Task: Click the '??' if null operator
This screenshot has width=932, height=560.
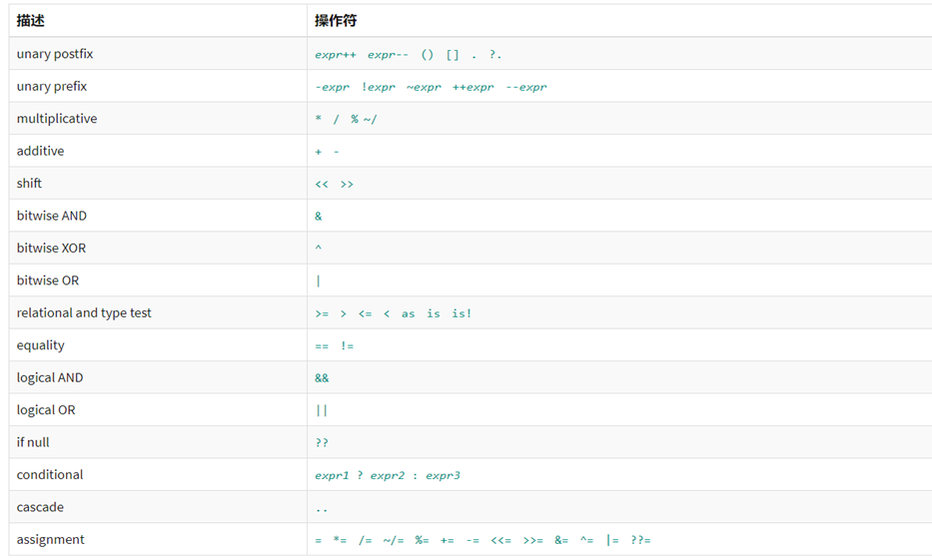Action: tap(322, 443)
